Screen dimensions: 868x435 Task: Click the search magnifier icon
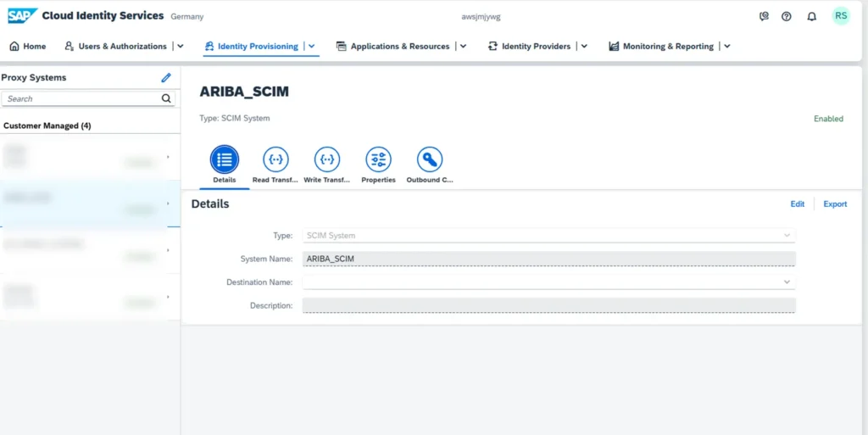pos(166,98)
